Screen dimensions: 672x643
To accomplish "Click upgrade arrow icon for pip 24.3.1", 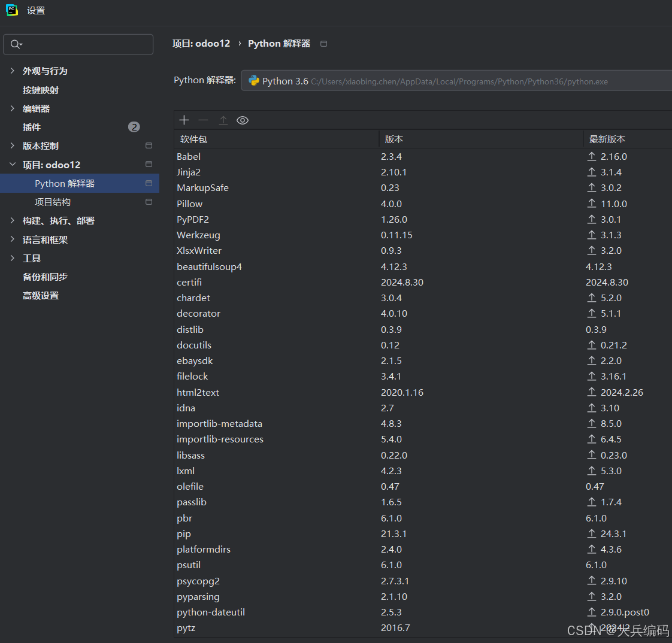I will pyautogui.click(x=591, y=533).
